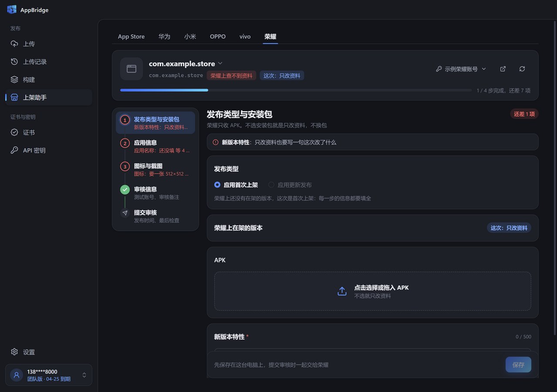Screen dimensions: 557x392
Task: Click 荣耀上查不到资料 red tag
Action: click(x=231, y=75)
